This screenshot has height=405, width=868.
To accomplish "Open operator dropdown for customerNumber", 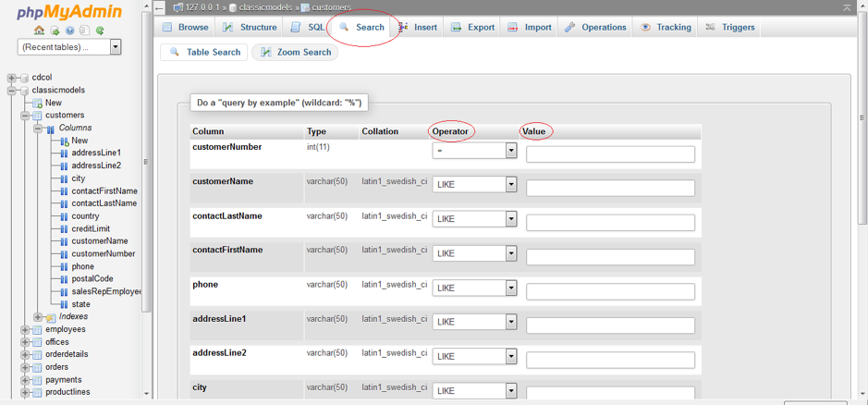I will 510,151.
